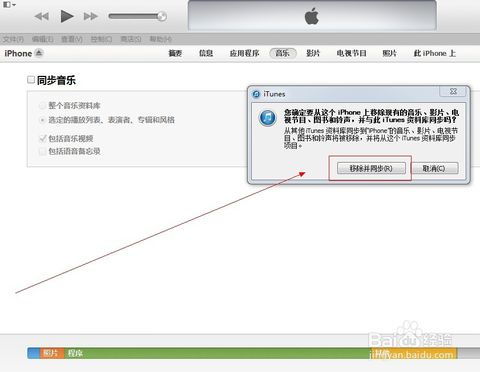Click the small iTunes icon in the dialog title bar
The width and height of the screenshot is (480, 372).
tap(256, 94)
